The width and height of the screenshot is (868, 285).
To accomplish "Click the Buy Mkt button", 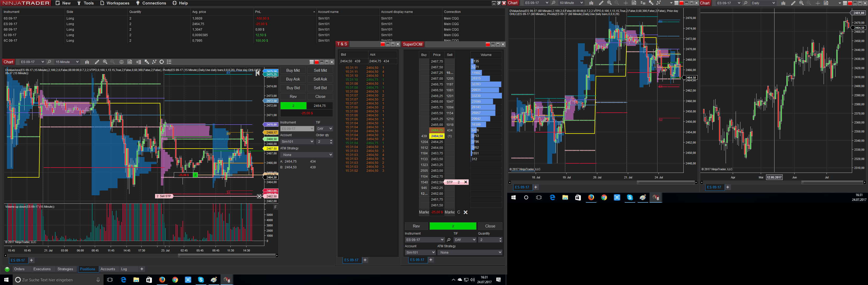I will click(293, 70).
